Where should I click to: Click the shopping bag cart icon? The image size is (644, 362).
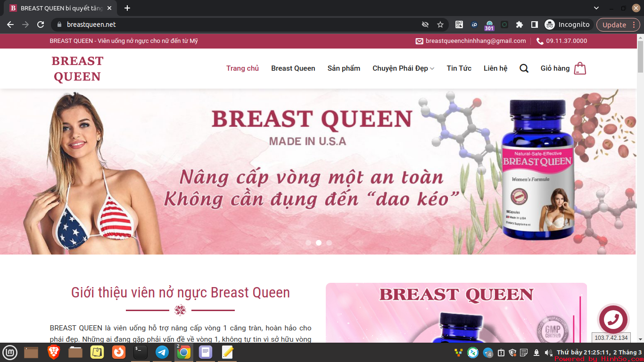[x=580, y=68]
